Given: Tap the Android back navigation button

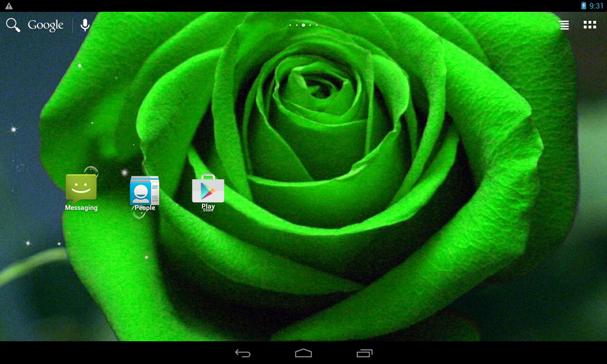Looking at the screenshot, I should point(243,353).
